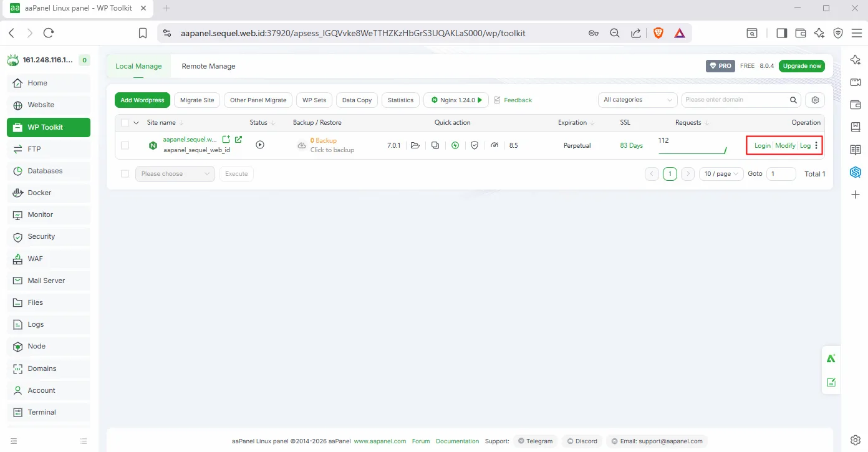The width and height of the screenshot is (868, 452).
Task: Click the speedometer icon next to 8.5
Action: (494, 145)
